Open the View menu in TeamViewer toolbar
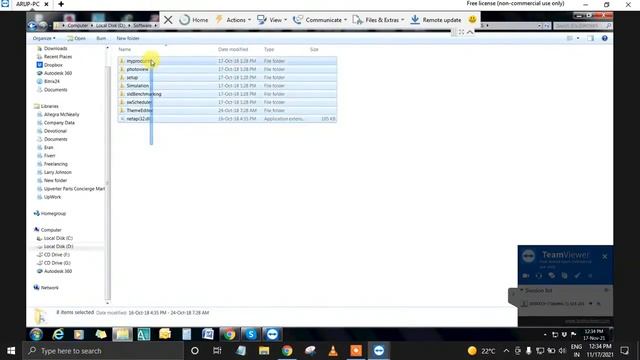 272,20
